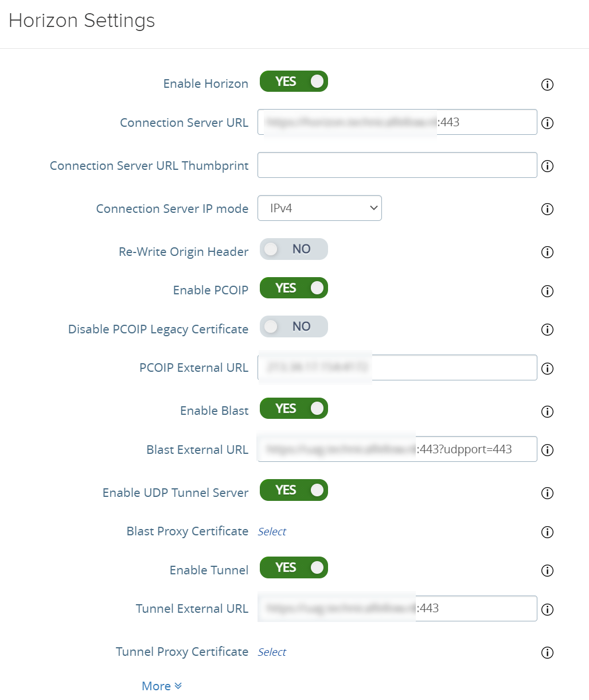Open info for Blast Proxy Certificate
Viewport: 589px width, 700px height.
click(x=547, y=532)
